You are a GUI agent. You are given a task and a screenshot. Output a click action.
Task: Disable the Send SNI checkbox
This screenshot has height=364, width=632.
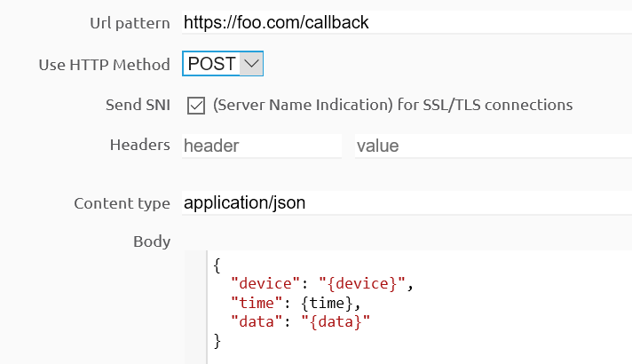pos(196,106)
